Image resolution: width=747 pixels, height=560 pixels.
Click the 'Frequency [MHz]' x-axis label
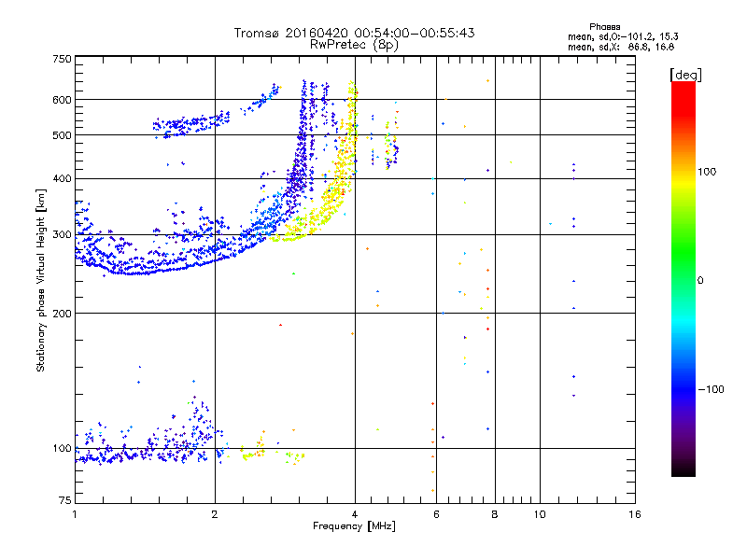(354, 526)
